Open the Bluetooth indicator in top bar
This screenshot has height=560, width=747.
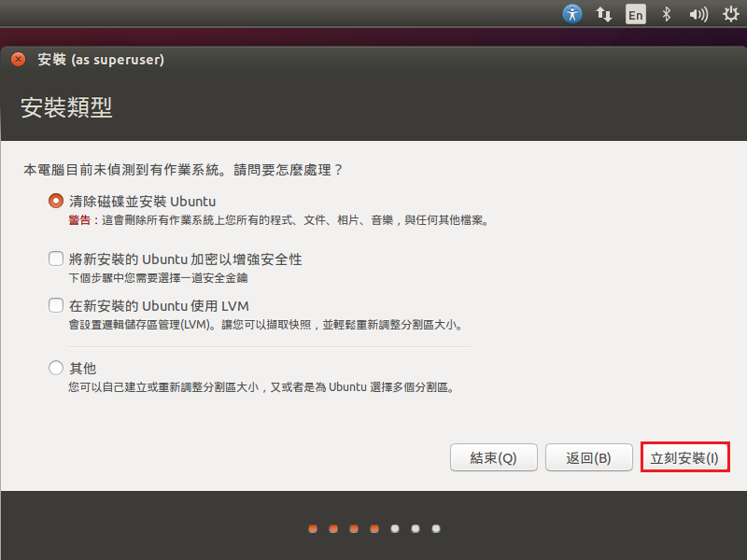click(667, 14)
